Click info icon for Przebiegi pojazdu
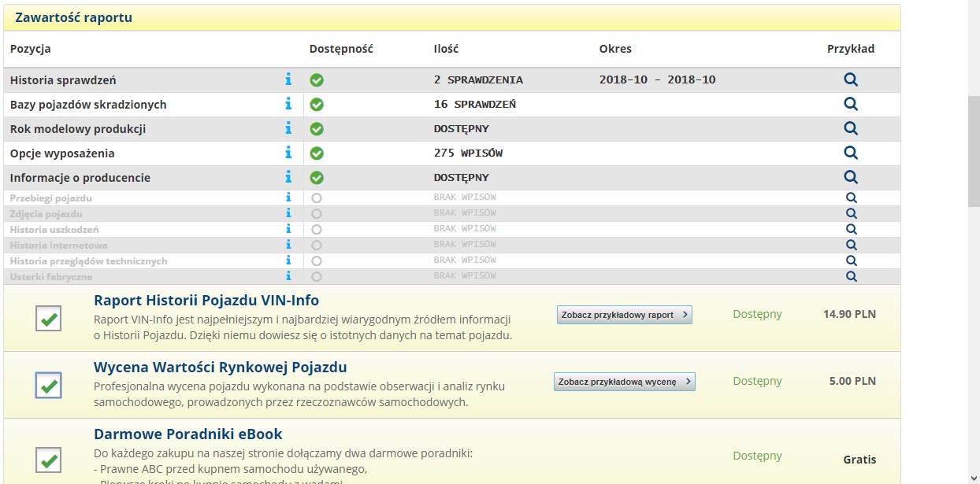The height and width of the screenshot is (484, 980). 288,198
